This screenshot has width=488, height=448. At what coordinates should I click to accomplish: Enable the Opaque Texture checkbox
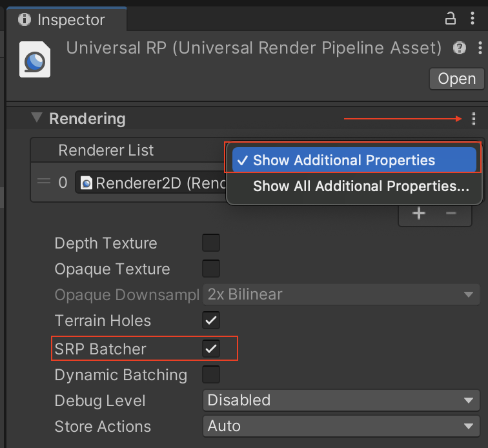coord(211,269)
